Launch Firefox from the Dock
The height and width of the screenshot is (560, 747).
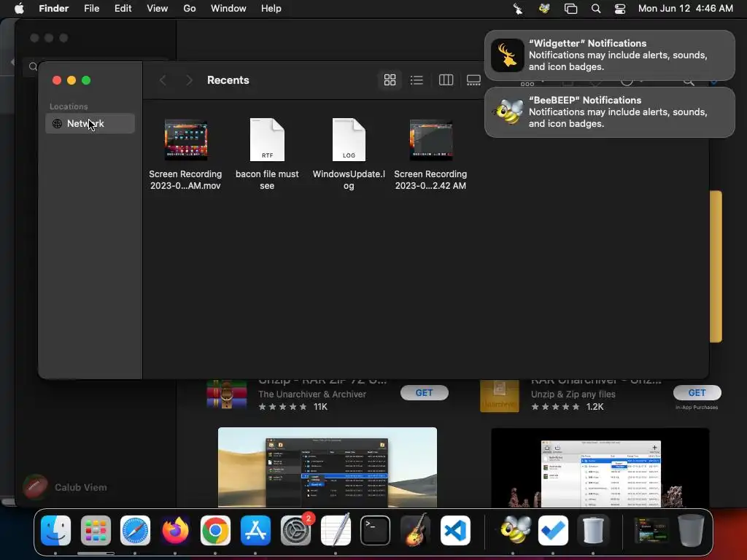(x=175, y=531)
